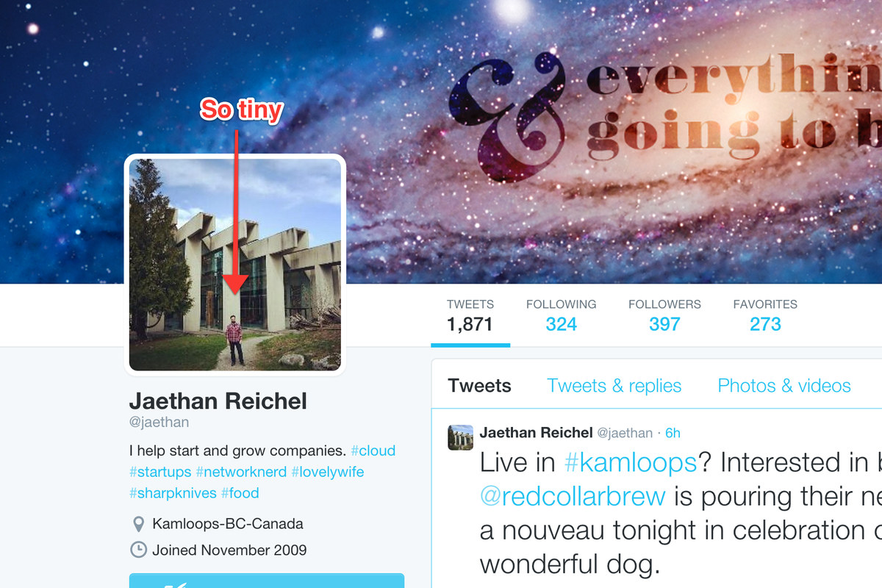Select the Tweets count tab showing 1,871
Viewport: 882px width, 588px height.
click(470, 315)
